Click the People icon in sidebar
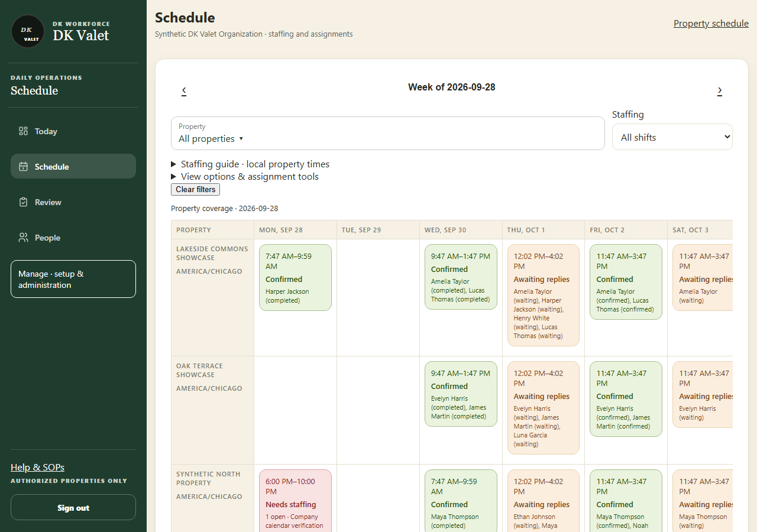The width and height of the screenshot is (757, 532). click(24, 238)
